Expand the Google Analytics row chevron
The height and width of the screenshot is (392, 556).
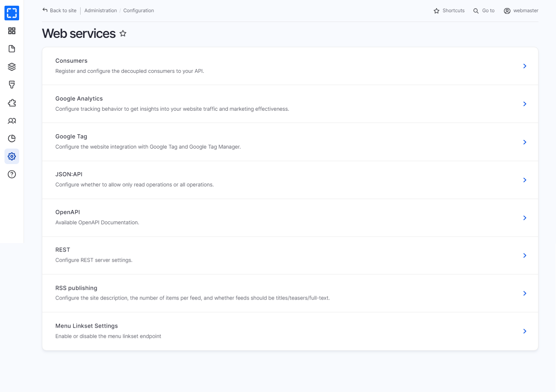coord(525,104)
